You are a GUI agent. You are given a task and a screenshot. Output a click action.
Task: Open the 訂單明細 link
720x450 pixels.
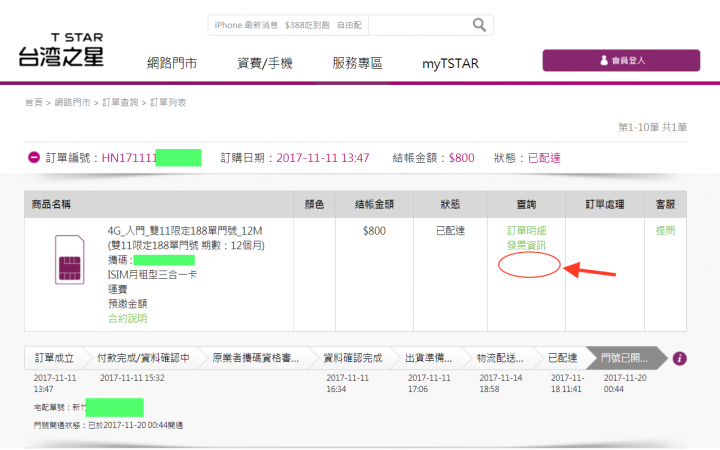point(526,231)
